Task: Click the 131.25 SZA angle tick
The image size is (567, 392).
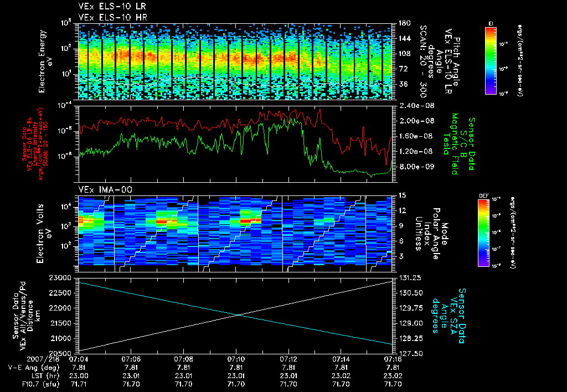Action: [410, 278]
